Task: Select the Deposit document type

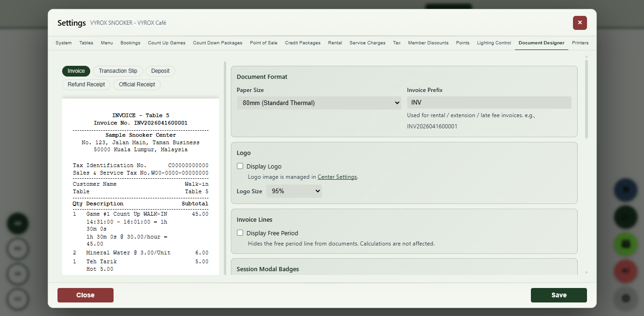Action: pos(160,71)
